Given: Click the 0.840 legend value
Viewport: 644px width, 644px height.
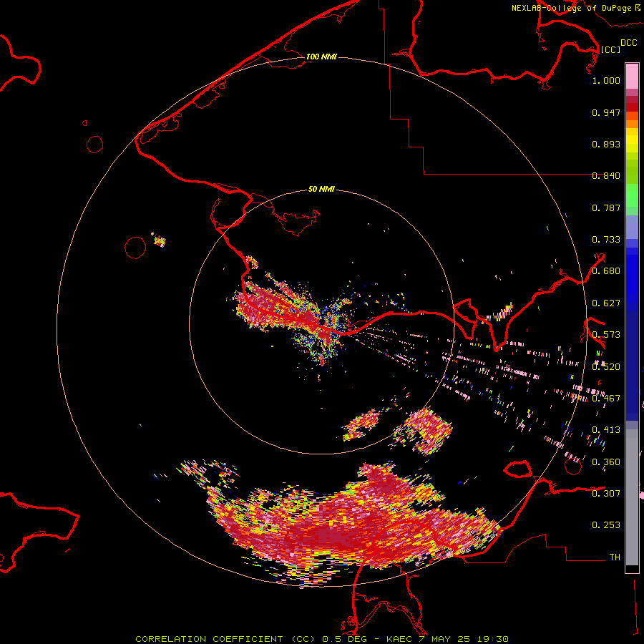Looking at the screenshot, I should tap(606, 176).
